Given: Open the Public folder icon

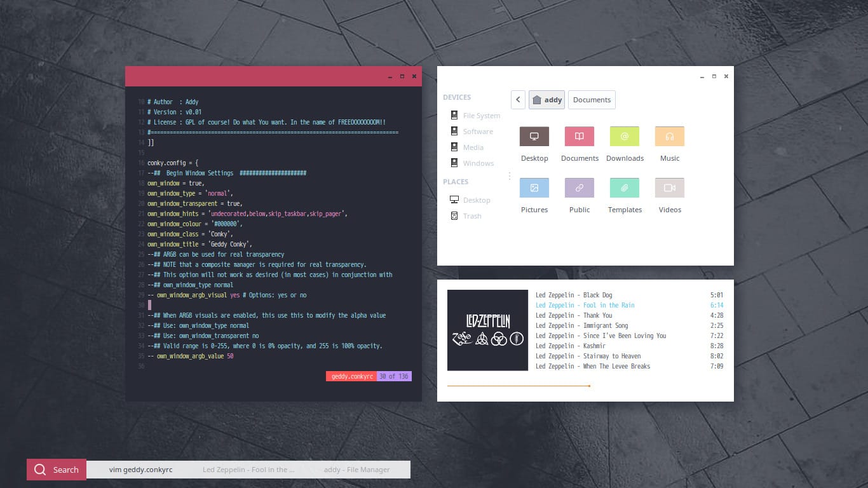Looking at the screenshot, I should click(580, 187).
